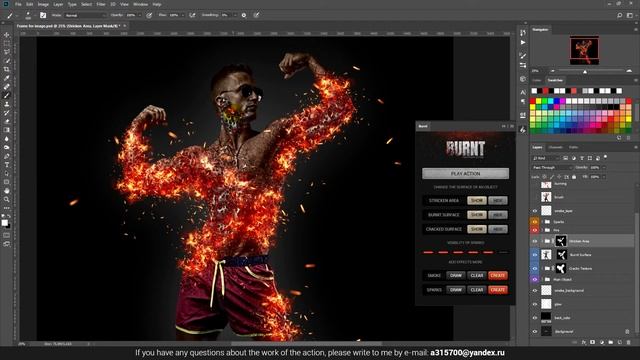
Task: Open the Pass Through blend mode dropdown
Action: [552, 167]
